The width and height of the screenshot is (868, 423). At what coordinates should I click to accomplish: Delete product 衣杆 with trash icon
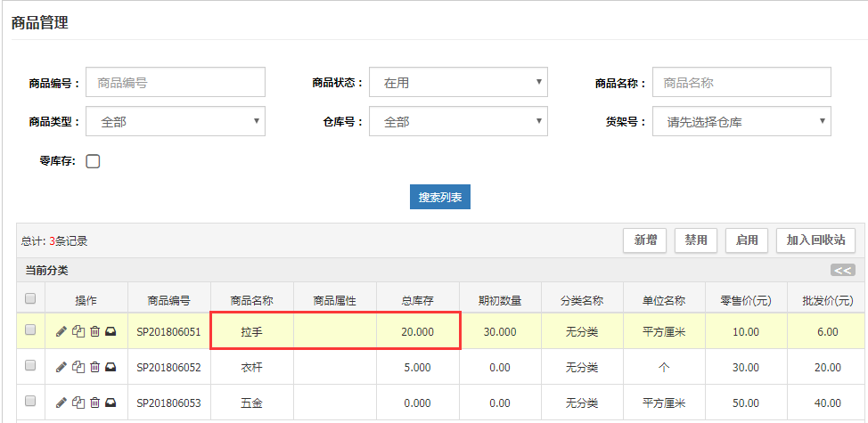94,367
